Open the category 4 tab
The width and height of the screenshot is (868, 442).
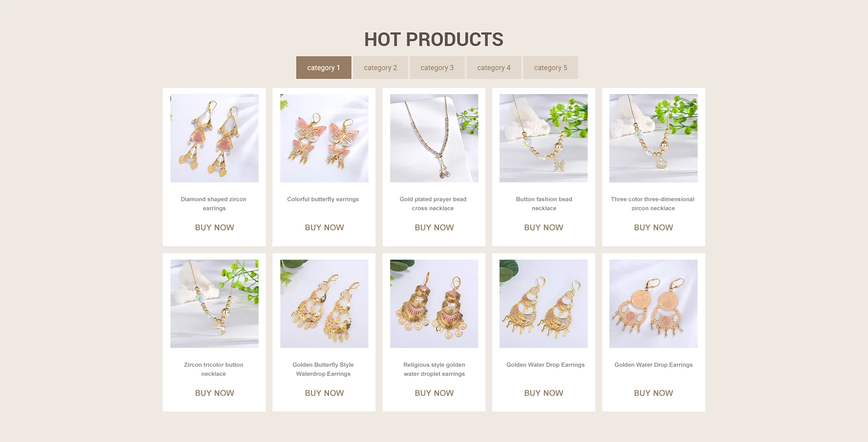[x=494, y=67]
